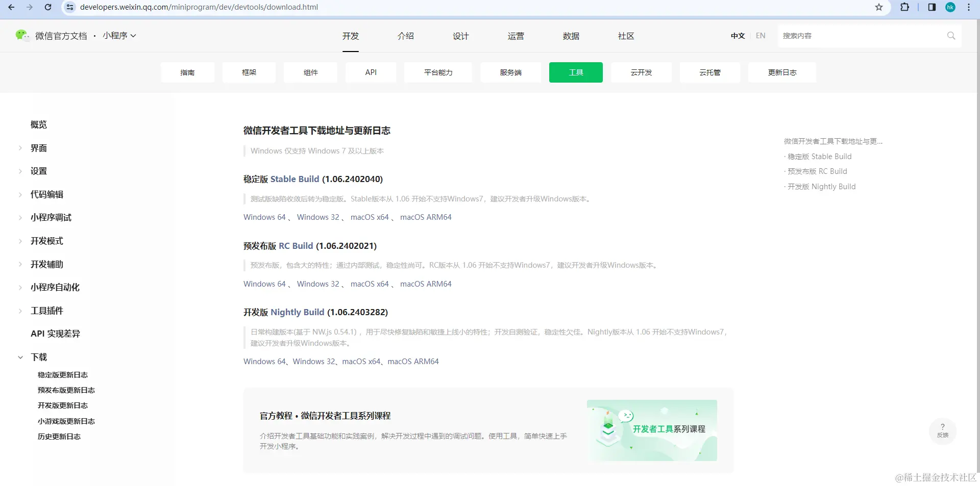This screenshot has width=980, height=486.
Task: Download Nightly Build for Windows 64
Action: (264, 362)
